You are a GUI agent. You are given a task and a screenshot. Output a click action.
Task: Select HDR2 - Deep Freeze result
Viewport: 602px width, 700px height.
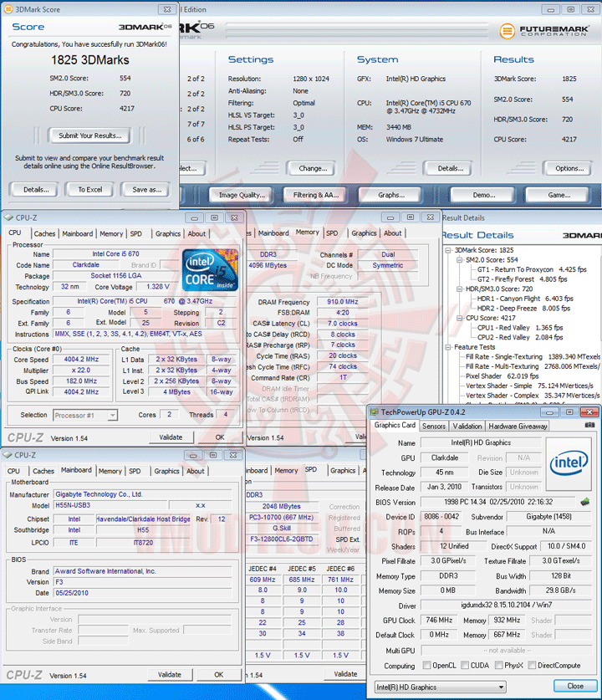(x=525, y=309)
